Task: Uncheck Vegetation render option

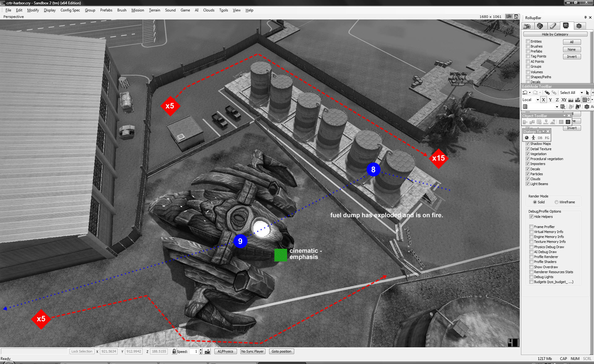Action: tap(528, 154)
